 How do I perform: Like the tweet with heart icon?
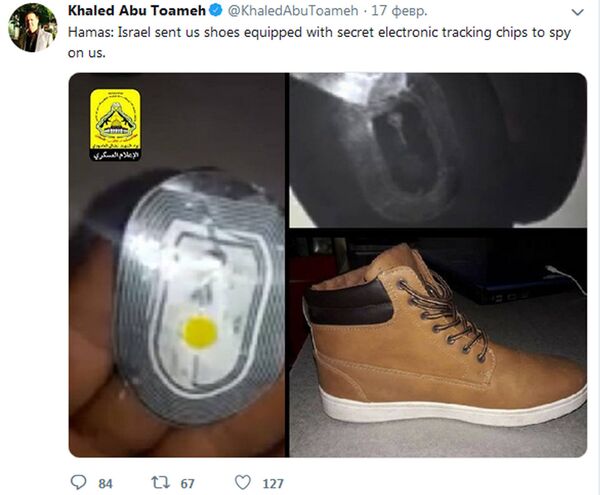pos(243,482)
